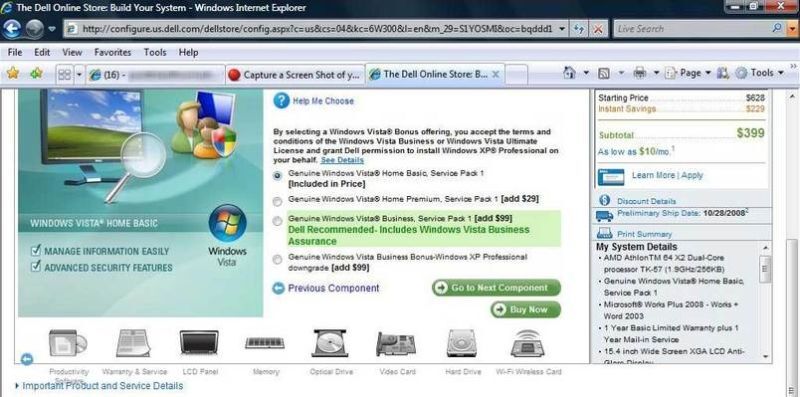This screenshot has height=397, width=800.
Task: Switch to the tab labeled (16)
Action: (x=155, y=75)
